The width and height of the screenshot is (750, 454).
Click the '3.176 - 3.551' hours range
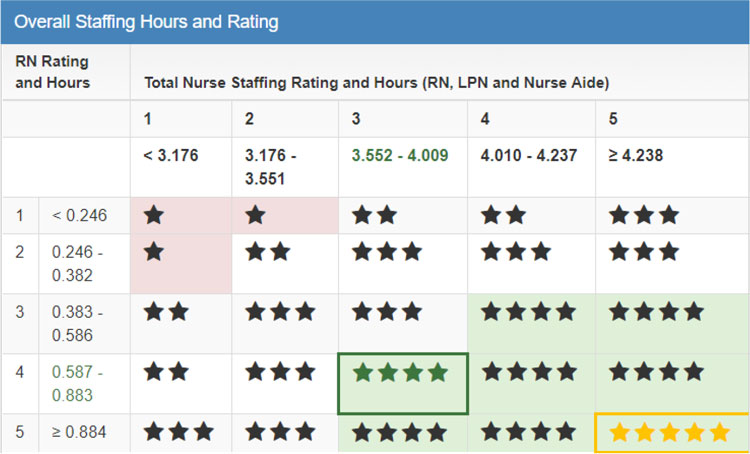click(271, 167)
